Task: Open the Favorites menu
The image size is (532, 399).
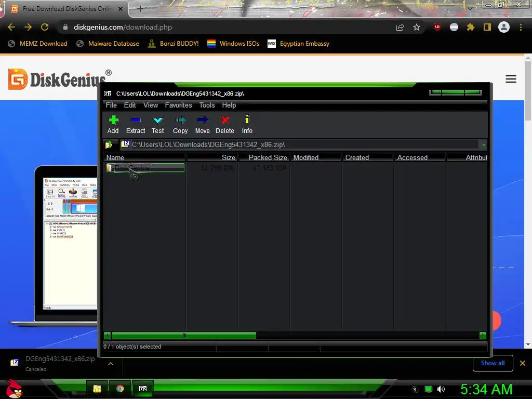Action: [x=179, y=105]
